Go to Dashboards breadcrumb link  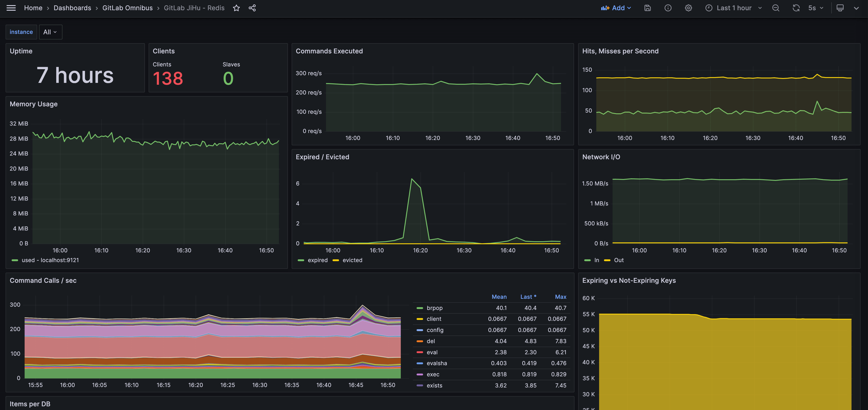[72, 8]
